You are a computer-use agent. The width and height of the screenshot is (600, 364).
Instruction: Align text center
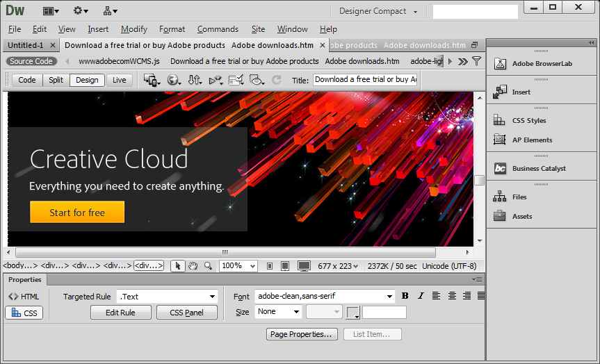tap(452, 295)
